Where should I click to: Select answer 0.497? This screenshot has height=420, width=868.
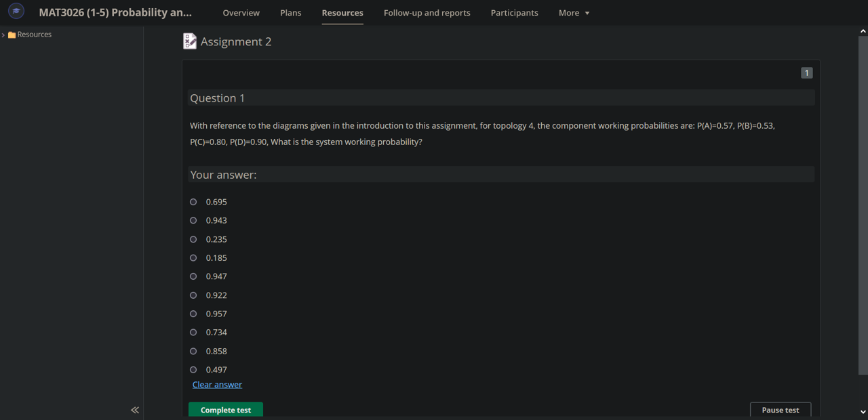coord(193,370)
